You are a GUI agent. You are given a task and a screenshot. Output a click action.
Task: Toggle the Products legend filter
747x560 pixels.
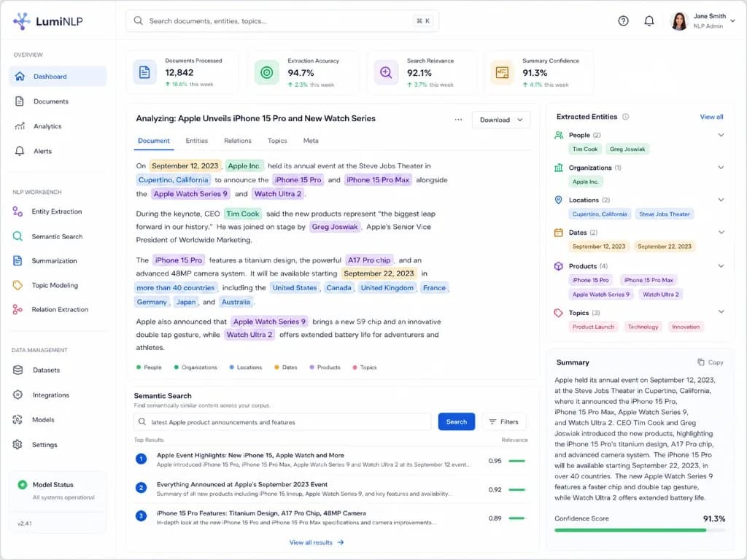pos(325,367)
